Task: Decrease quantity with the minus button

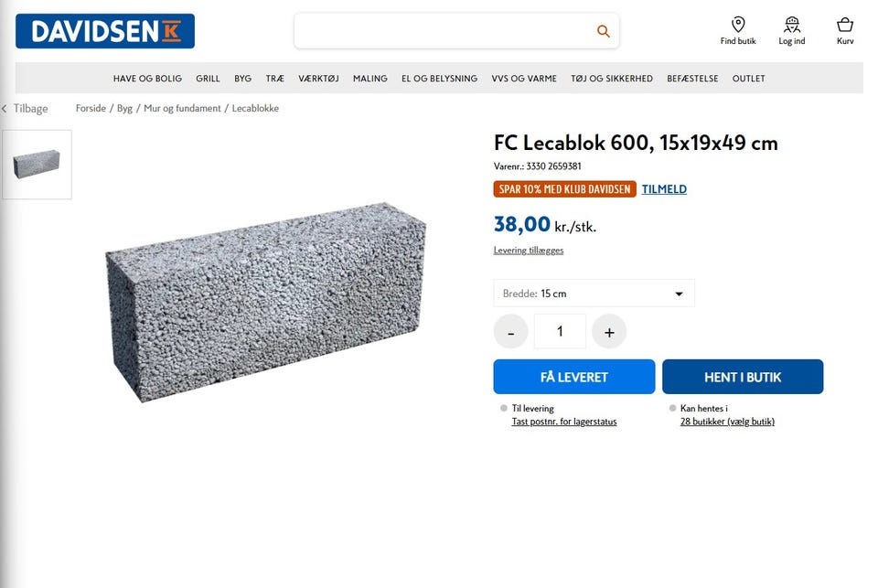Action: coord(510,332)
